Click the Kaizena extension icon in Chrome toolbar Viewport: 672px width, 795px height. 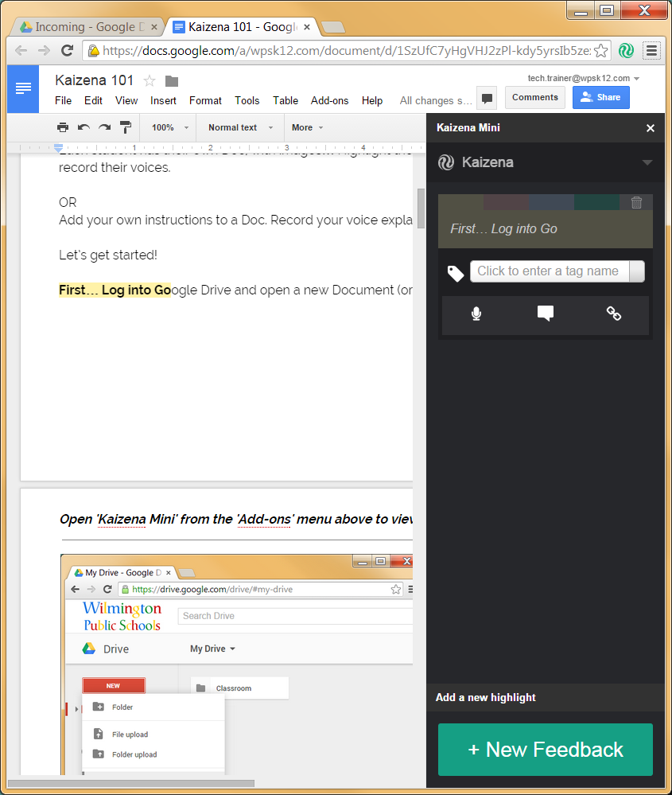627,50
